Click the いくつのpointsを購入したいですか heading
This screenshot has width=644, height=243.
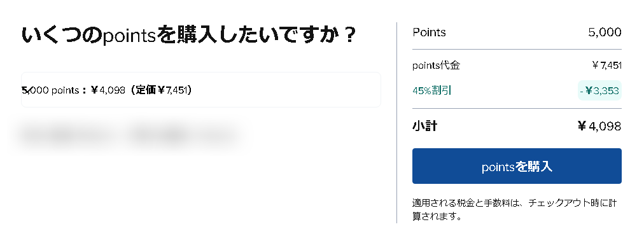(x=188, y=36)
